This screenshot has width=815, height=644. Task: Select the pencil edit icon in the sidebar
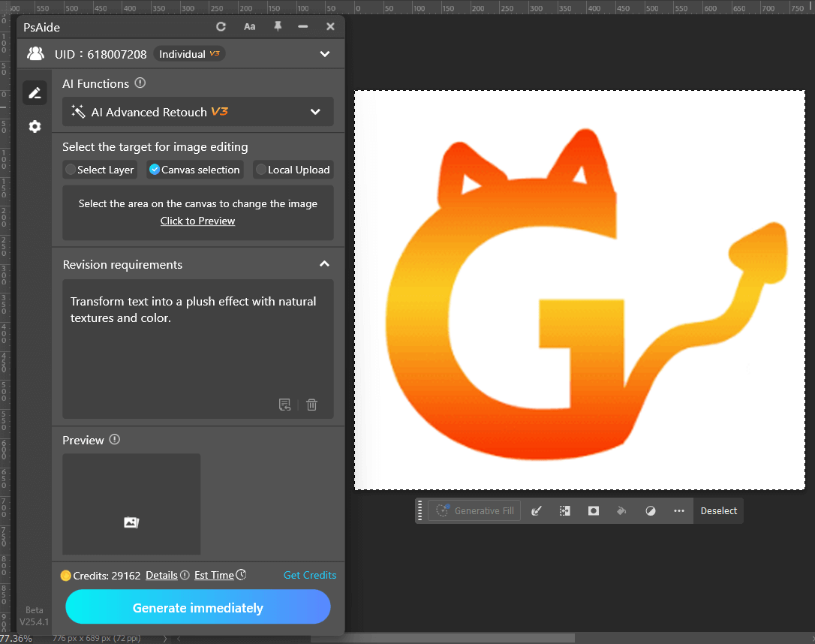tap(35, 92)
